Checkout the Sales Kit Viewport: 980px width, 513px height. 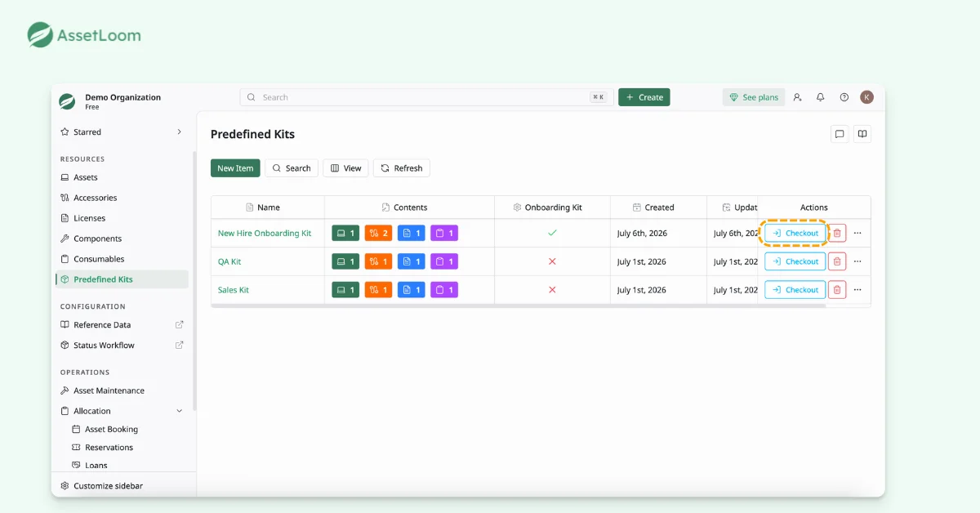point(795,290)
